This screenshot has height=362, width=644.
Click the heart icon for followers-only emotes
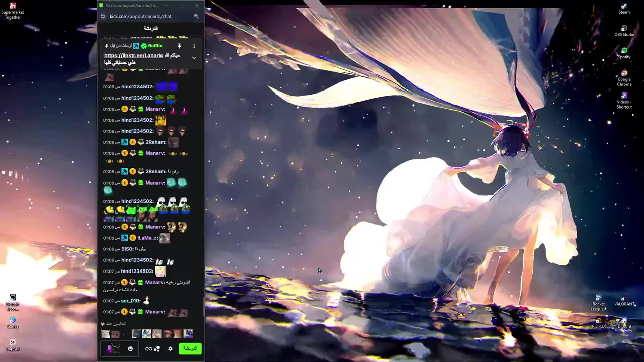(x=103, y=324)
